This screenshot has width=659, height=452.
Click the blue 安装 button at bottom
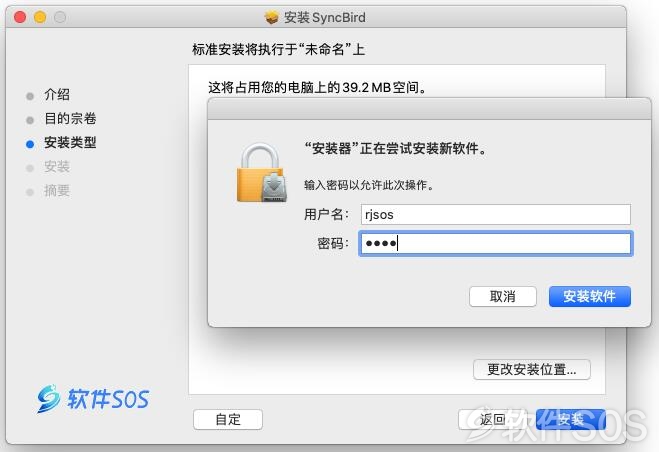tap(571, 419)
